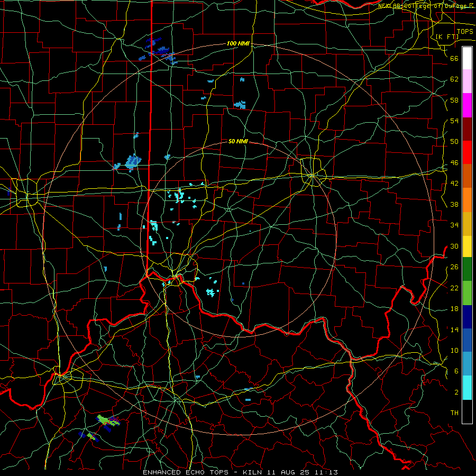The image size is (476, 476).
Task: Click the "62" scale value
Action: pyautogui.click(x=454, y=79)
